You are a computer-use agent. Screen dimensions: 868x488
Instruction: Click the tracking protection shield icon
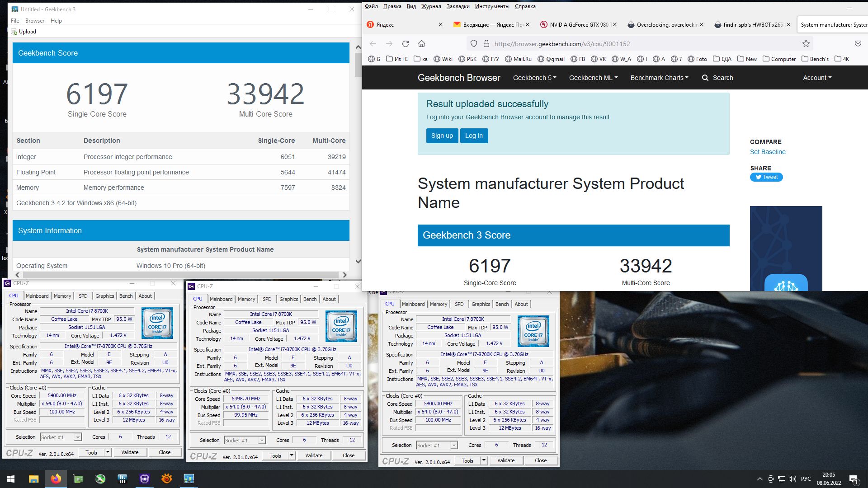[474, 44]
